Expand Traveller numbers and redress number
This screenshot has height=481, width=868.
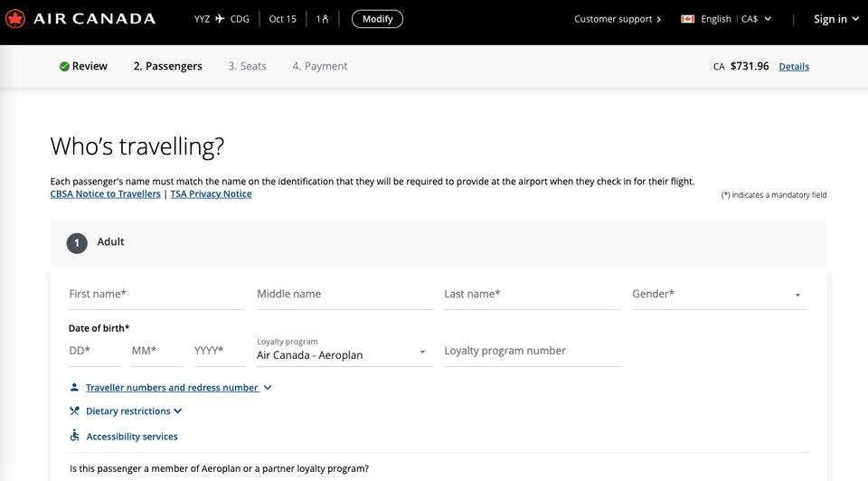coord(178,388)
